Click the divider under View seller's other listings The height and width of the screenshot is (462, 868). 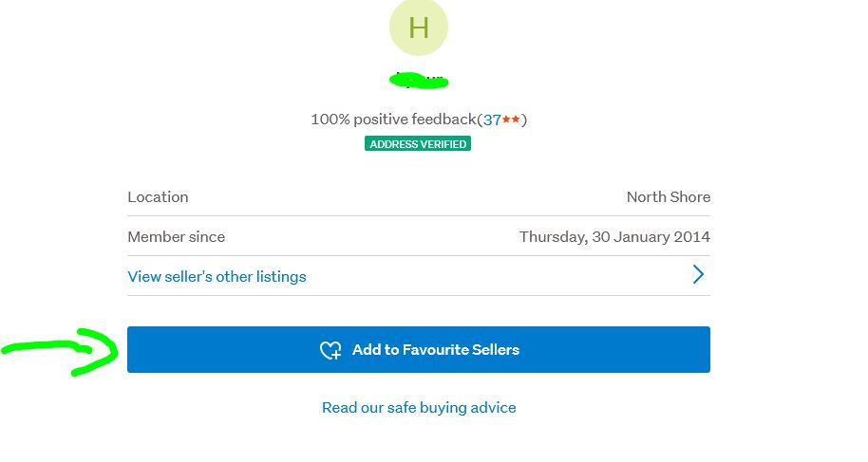pyautogui.click(x=419, y=296)
